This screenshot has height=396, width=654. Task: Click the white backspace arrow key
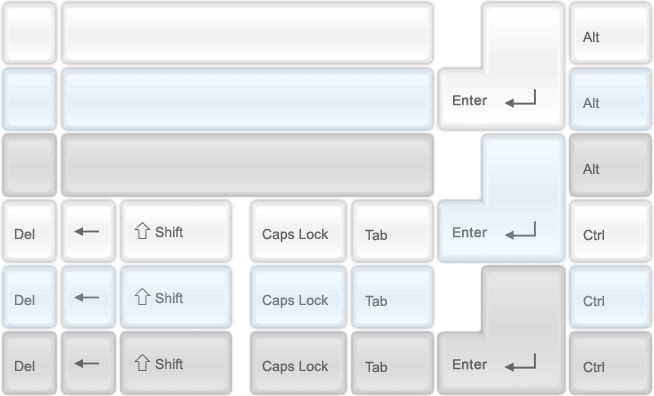click(88, 231)
